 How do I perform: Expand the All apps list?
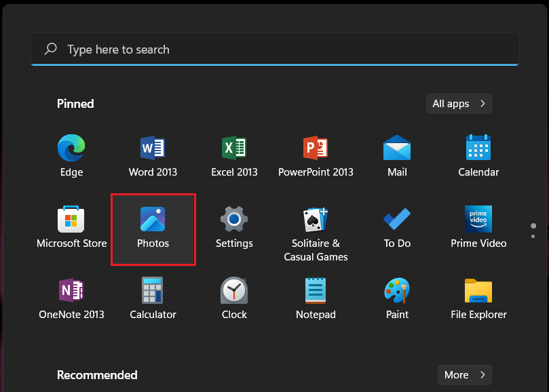tap(458, 103)
